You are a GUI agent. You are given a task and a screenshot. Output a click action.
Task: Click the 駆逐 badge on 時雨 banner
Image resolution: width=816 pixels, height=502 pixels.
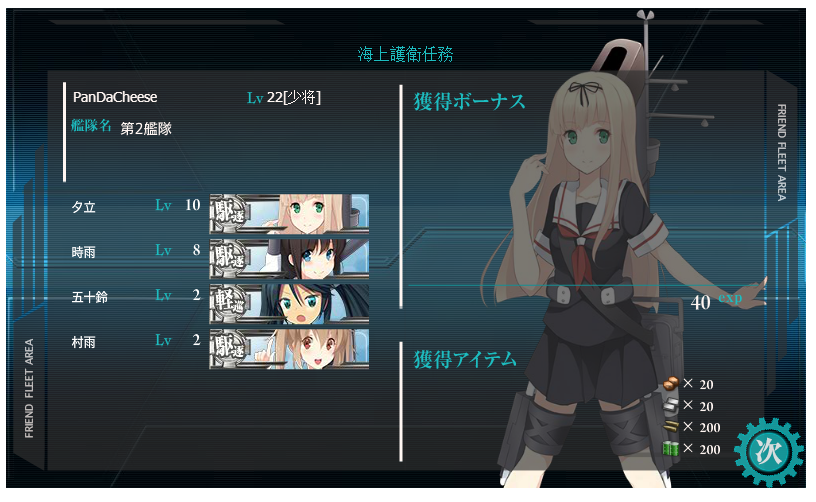(228, 259)
